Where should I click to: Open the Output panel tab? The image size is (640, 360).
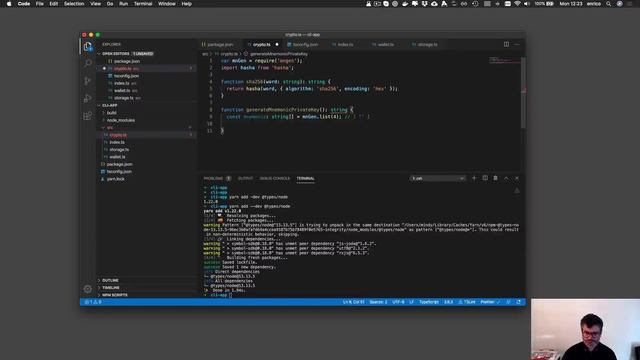(245, 178)
